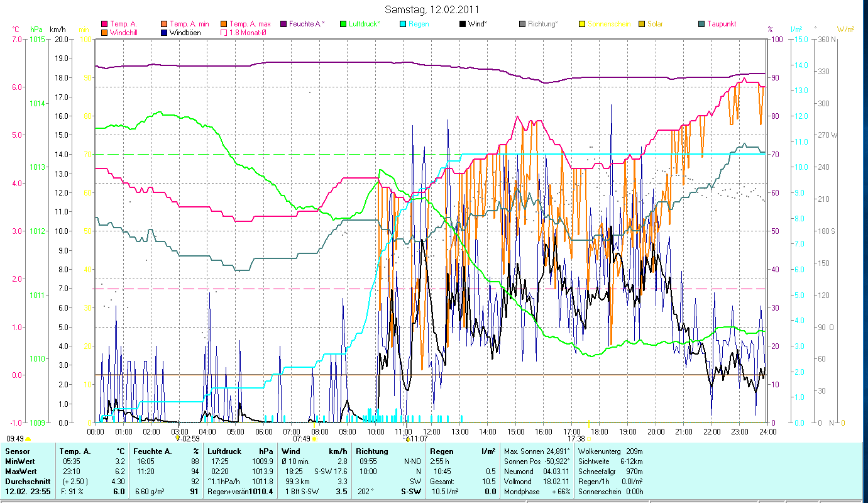Click the cyan Regen legend square
This screenshot has height=503, width=868.
click(403, 24)
